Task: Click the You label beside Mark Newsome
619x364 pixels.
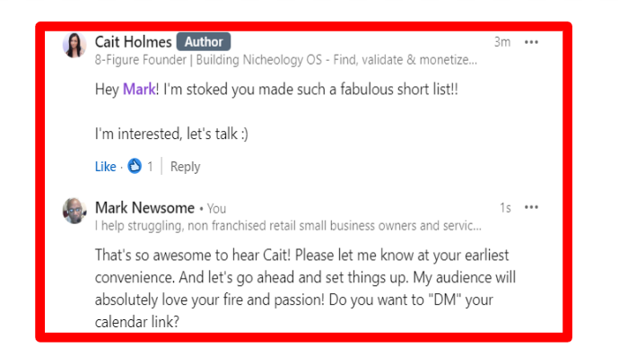Action: 216,209
